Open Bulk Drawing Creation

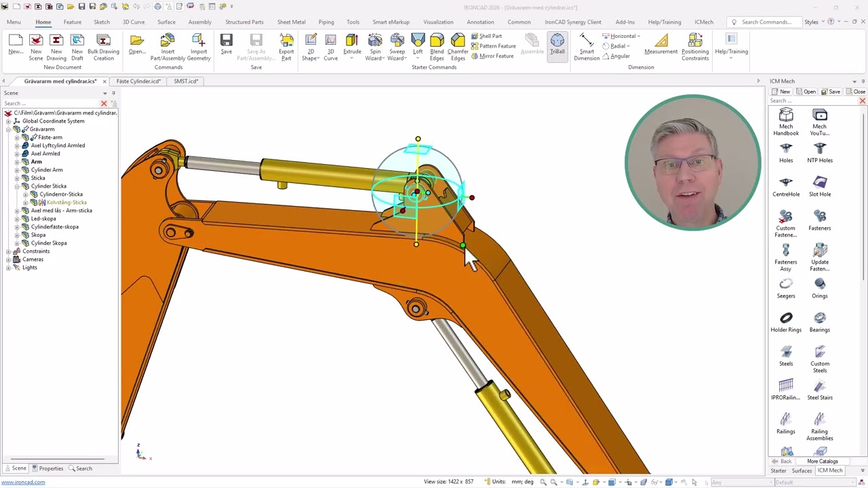[103, 47]
